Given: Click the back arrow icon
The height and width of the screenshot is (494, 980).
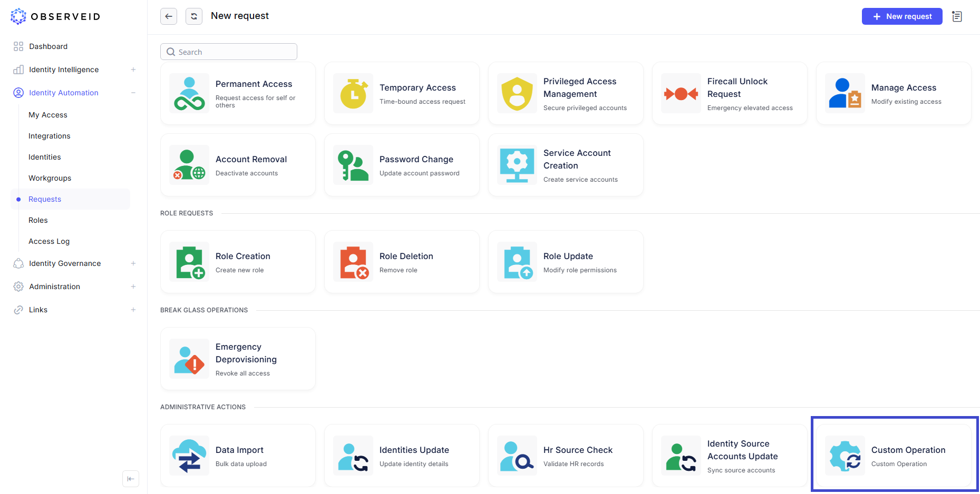Looking at the screenshot, I should click(169, 16).
